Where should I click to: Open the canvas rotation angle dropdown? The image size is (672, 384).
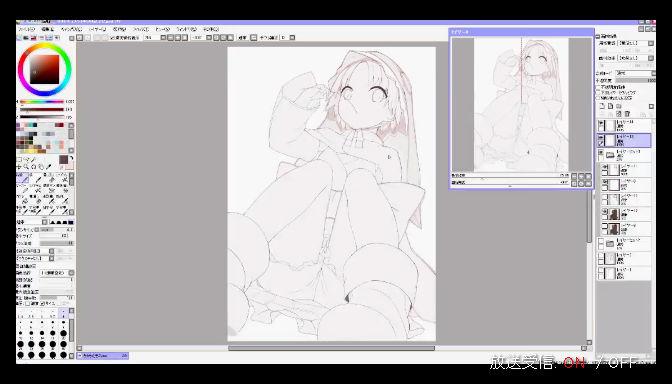pos(209,38)
